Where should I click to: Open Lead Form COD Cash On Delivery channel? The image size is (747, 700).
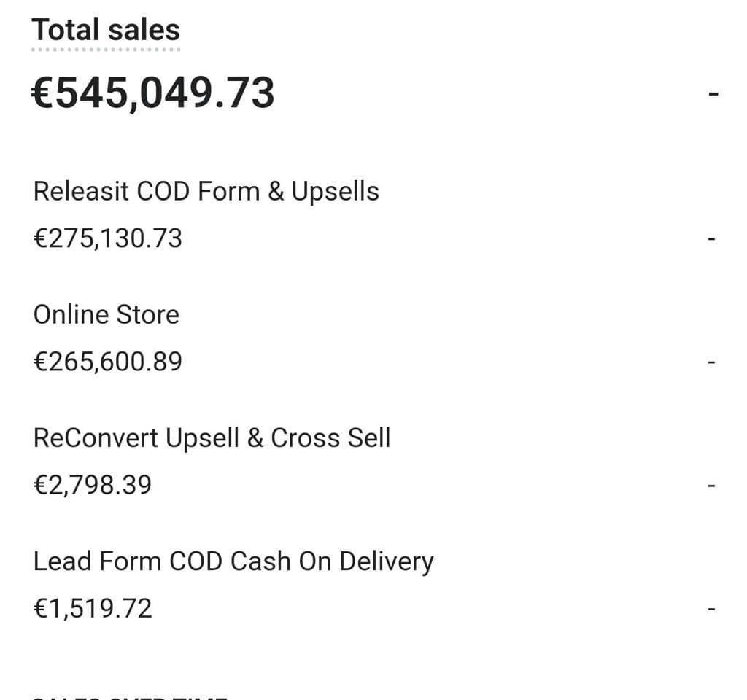click(233, 561)
